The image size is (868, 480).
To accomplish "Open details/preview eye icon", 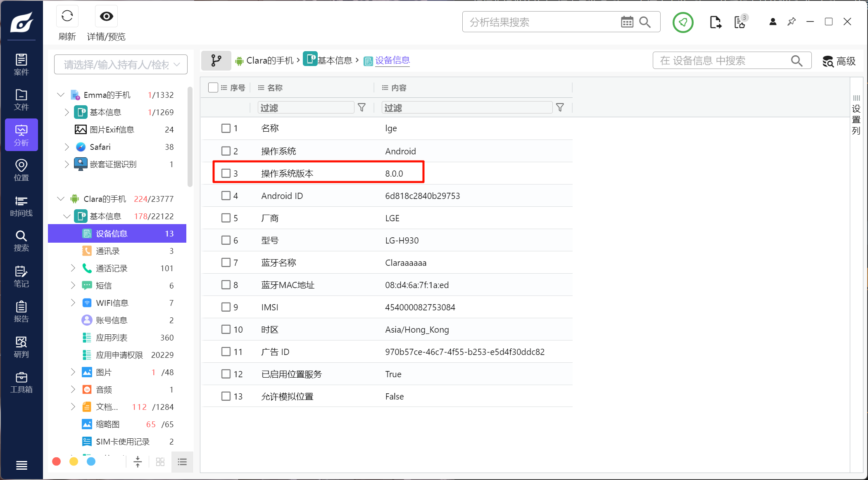I will point(106,17).
